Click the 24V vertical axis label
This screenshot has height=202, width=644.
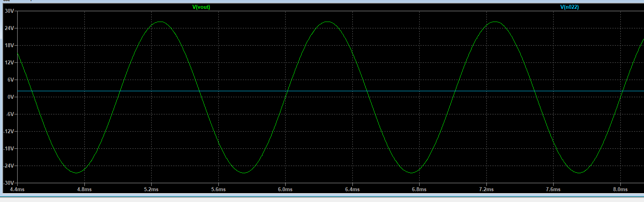point(9,28)
